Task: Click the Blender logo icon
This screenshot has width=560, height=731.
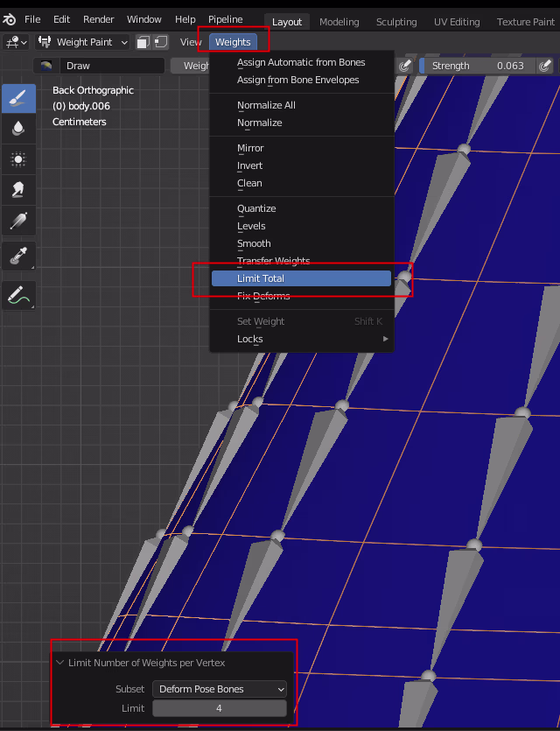Action: tap(10, 19)
